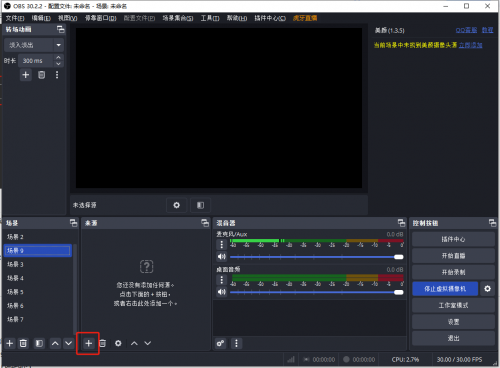Open 麦克风/Aux three-dot options menu
Viewport: 500px width, 368px height.
coord(222,245)
